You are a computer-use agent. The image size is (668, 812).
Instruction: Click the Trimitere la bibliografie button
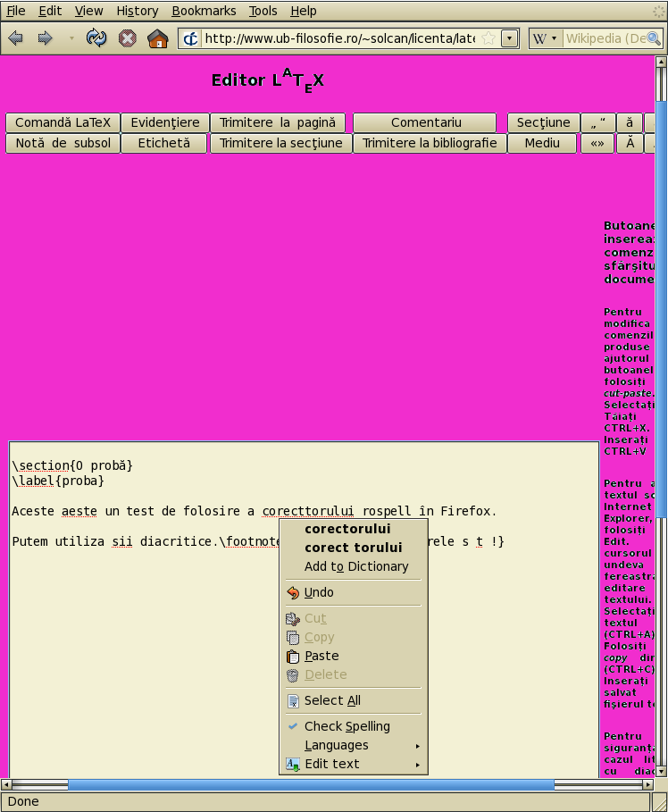[x=430, y=144]
